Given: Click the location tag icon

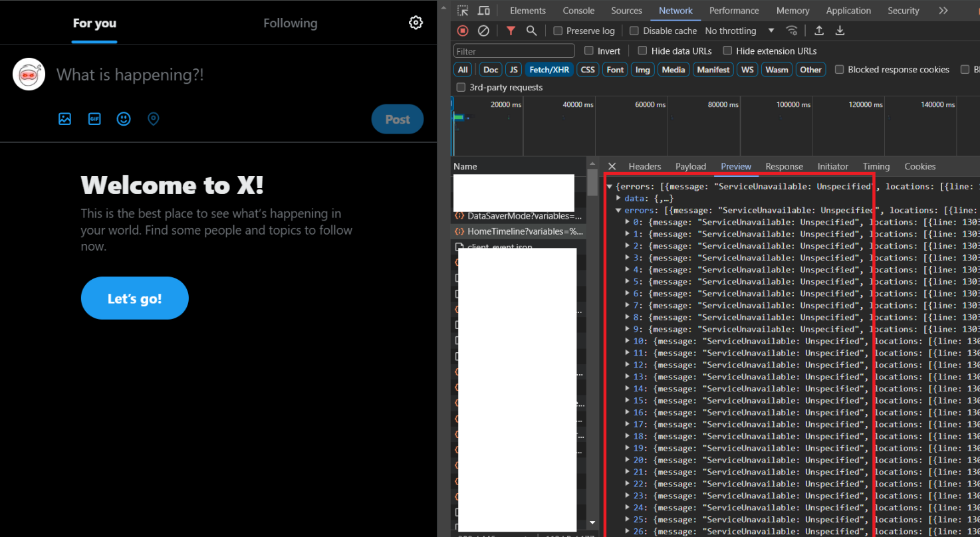Looking at the screenshot, I should pyautogui.click(x=154, y=119).
